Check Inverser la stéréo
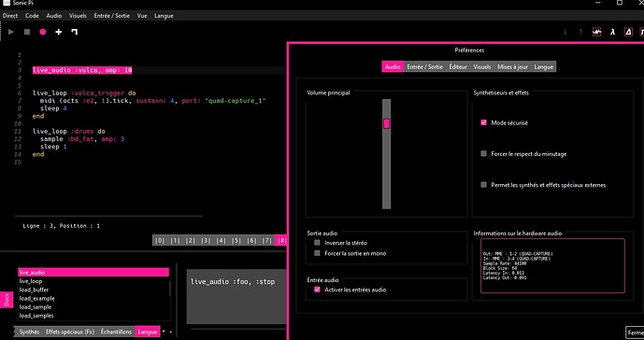Image resolution: width=644 pixels, height=340 pixels. (x=317, y=243)
